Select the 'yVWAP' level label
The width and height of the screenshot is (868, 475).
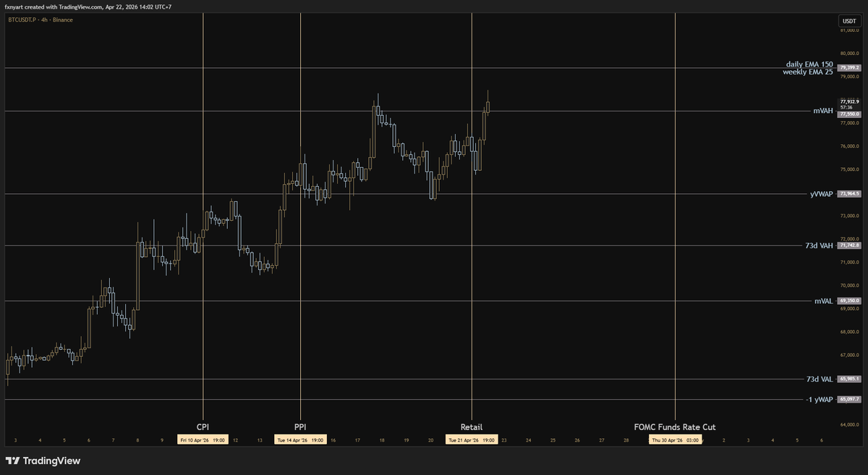tap(821, 194)
